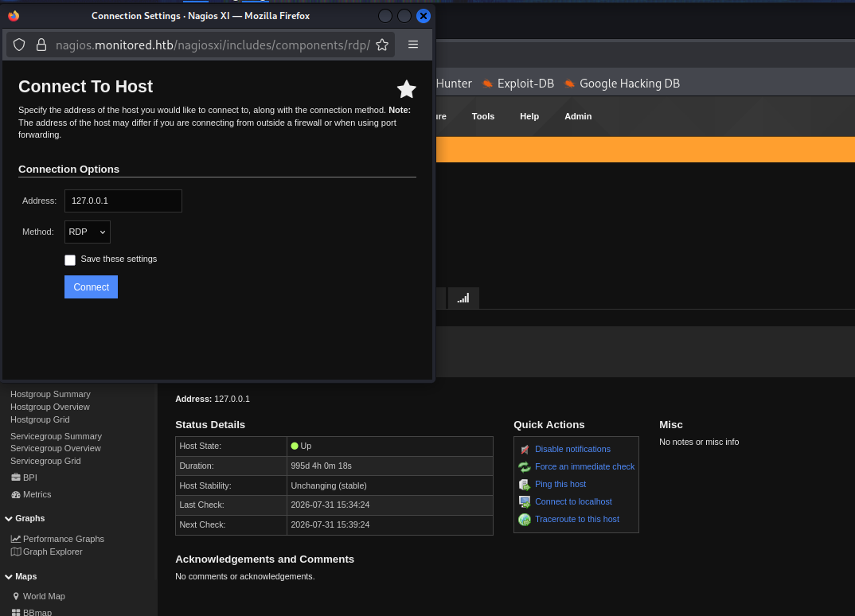Open the BPI sidebar link
Viewport: 855px width, 616px height.
[x=30, y=478]
